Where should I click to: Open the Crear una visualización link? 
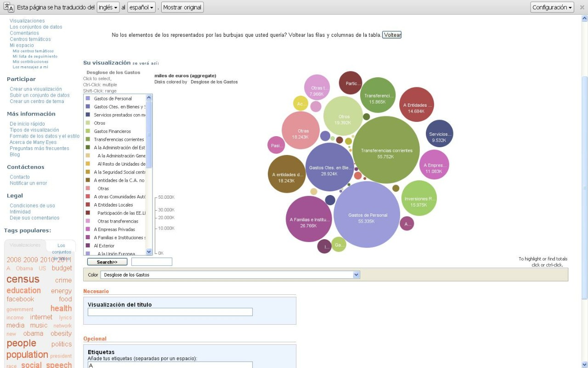[x=36, y=89]
